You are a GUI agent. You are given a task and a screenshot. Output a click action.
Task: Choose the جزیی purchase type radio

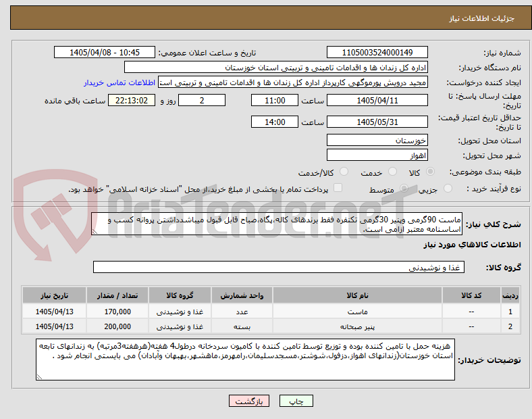[448, 189]
